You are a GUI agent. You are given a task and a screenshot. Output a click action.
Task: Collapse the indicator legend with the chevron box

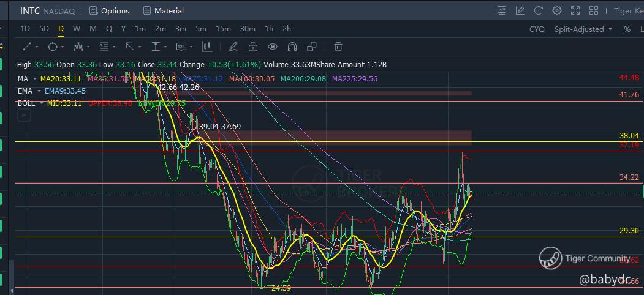click(x=25, y=116)
